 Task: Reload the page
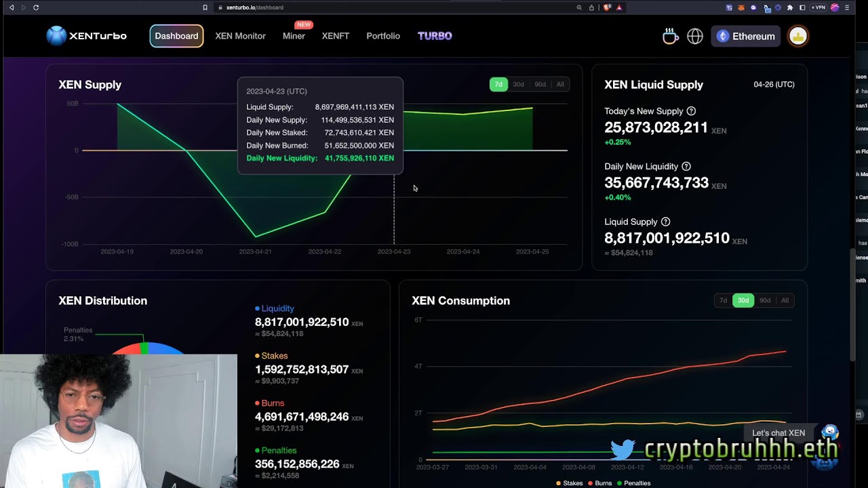36,7
